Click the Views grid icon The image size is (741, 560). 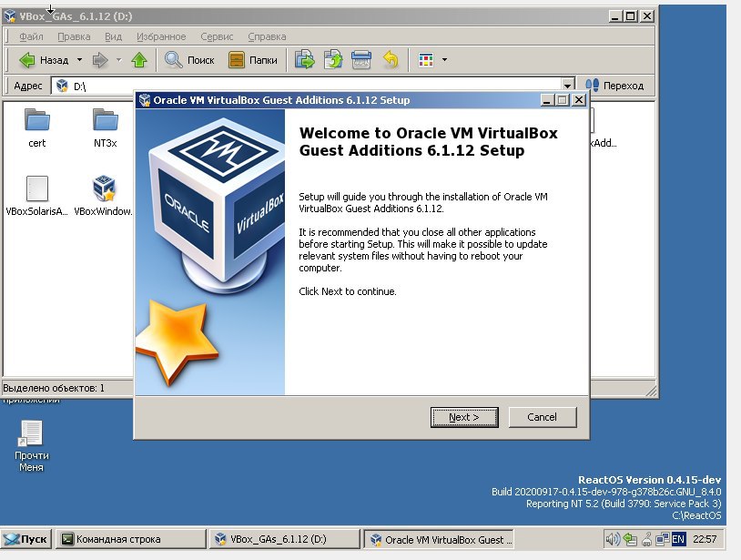[x=426, y=60]
